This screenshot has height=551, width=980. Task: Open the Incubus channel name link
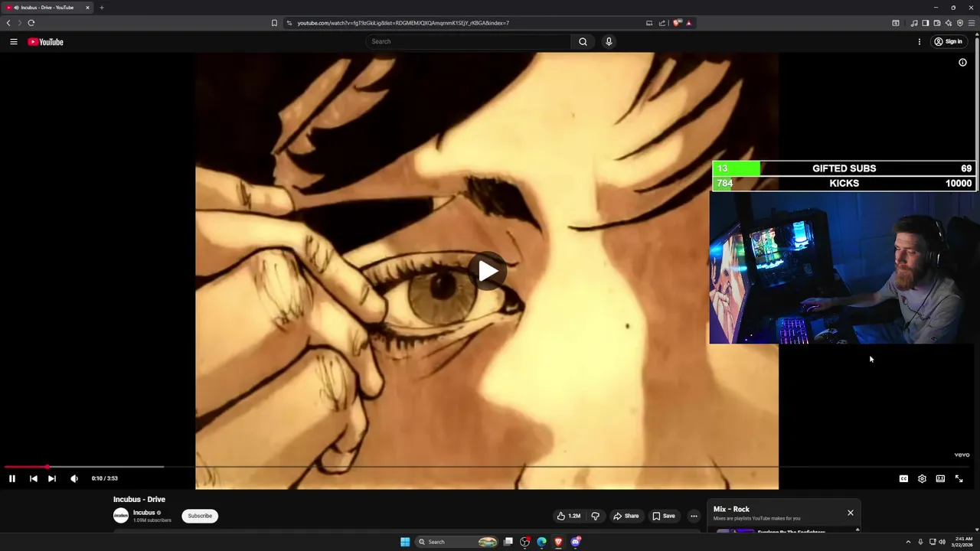pos(144,513)
